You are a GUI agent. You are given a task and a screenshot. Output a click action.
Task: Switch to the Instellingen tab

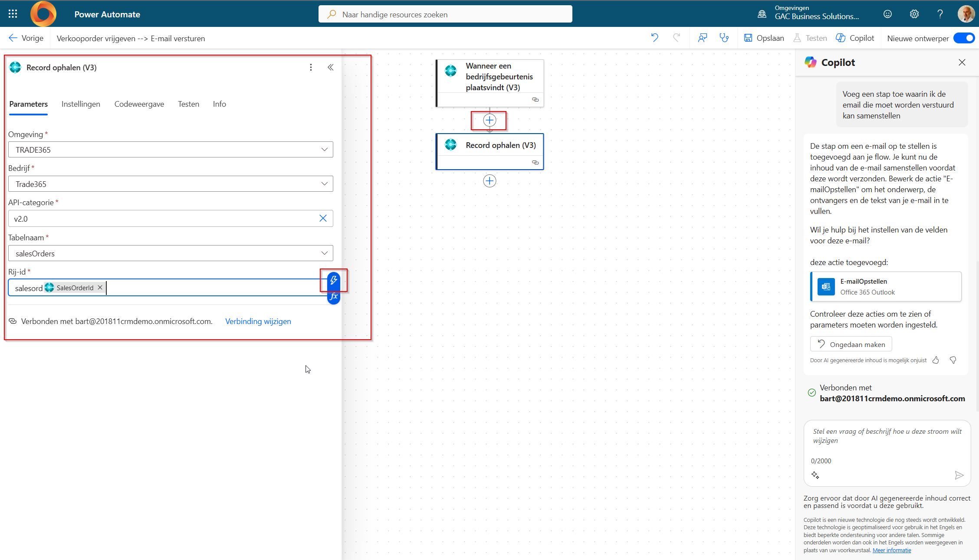point(81,104)
